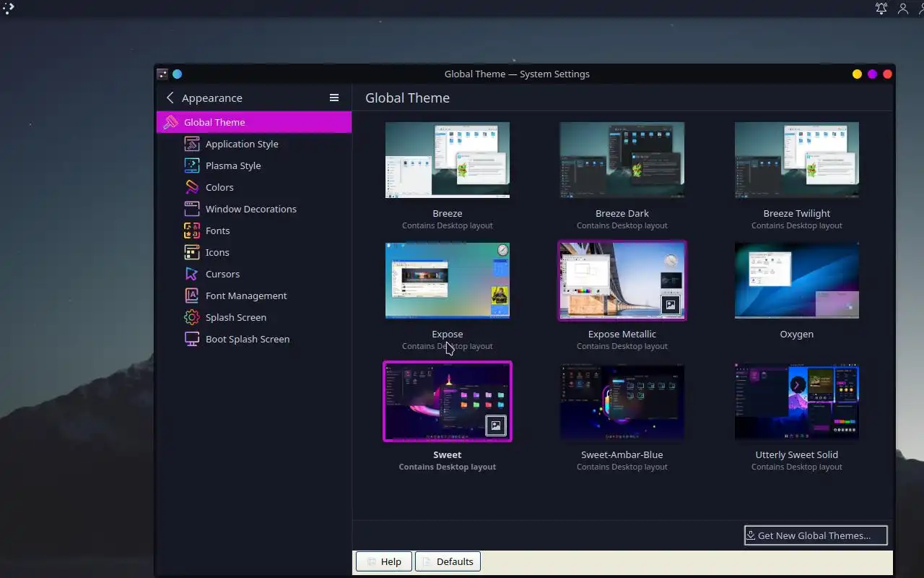Click the Global Theme brush icon
This screenshot has width=924, height=578.
(x=170, y=122)
